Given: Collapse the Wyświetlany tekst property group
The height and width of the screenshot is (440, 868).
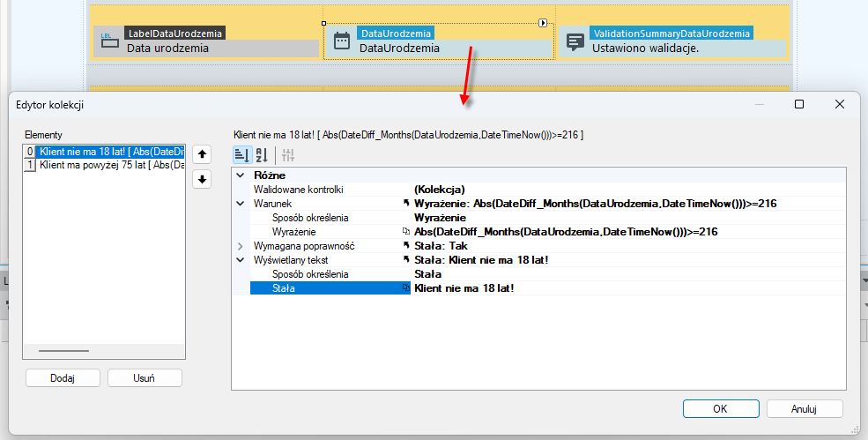Looking at the screenshot, I should click(241, 260).
